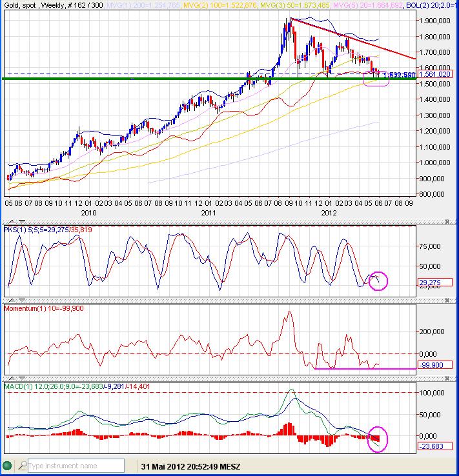Click the 1.900,000 price axis label
The image size is (459, 476).
pos(434,21)
